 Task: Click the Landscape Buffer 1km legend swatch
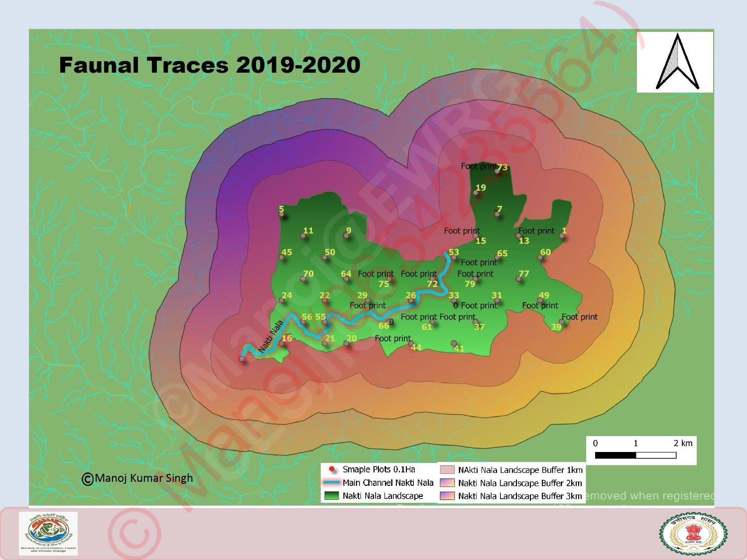[447, 470]
